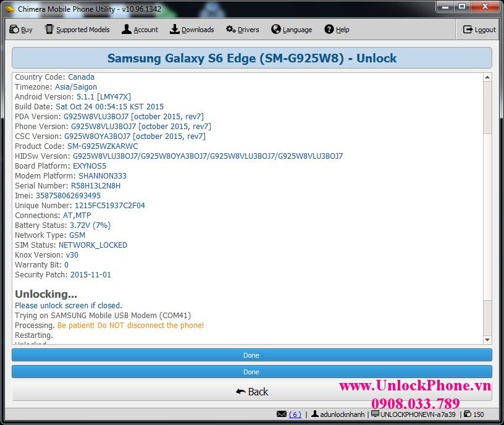
Task: Click the Downloads arrow icon
Action: click(x=175, y=30)
